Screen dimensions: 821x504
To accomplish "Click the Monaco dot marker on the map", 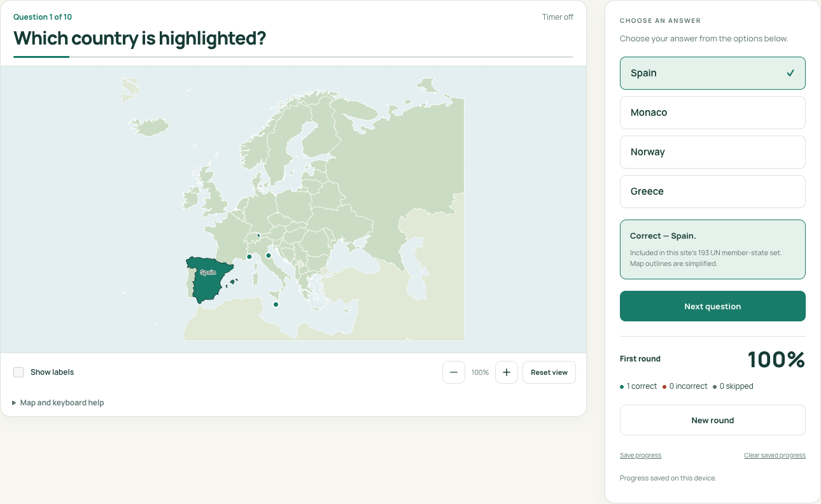I will (249, 257).
